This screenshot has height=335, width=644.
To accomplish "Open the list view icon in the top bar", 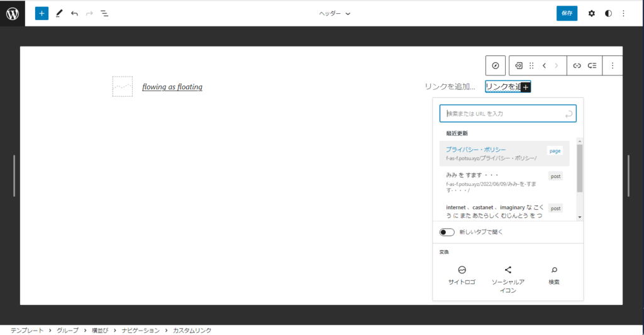I will click(x=104, y=13).
